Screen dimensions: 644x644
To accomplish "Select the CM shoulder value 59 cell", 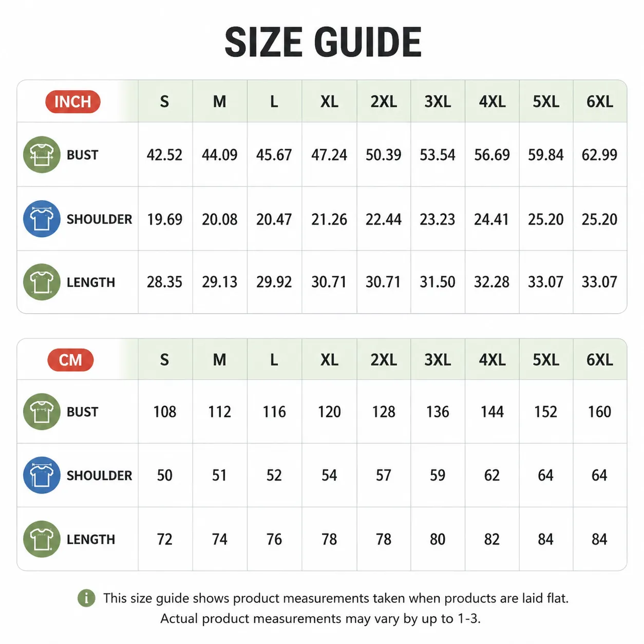I will pyautogui.click(x=438, y=476).
